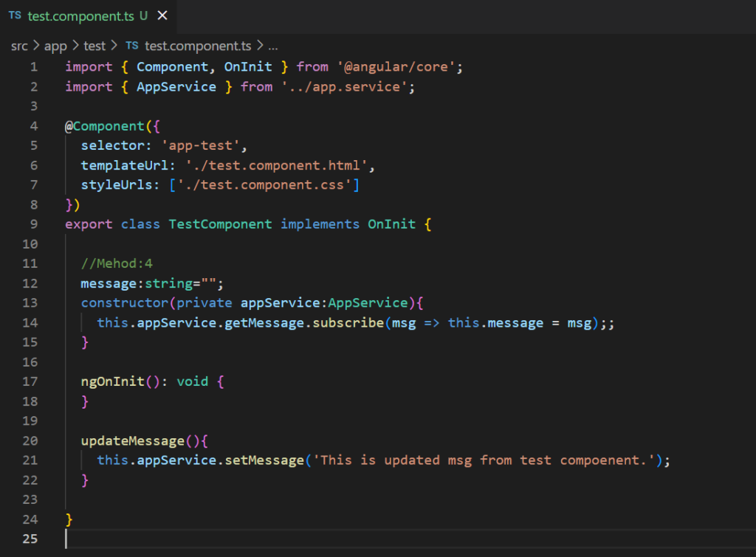Click './test.component.html' template path
The width and height of the screenshot is (756, 557).
click(277, 165)
